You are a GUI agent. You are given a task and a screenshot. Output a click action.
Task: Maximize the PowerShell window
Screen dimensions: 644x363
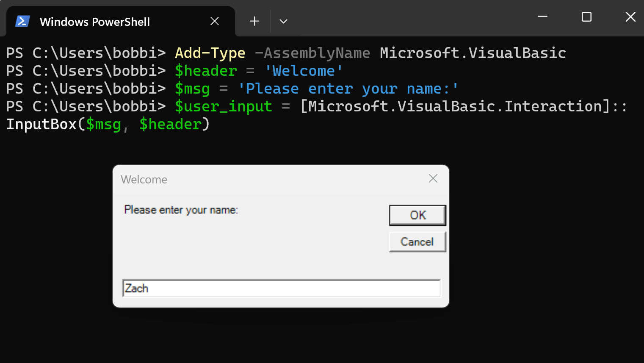click(x=586, y=17)
